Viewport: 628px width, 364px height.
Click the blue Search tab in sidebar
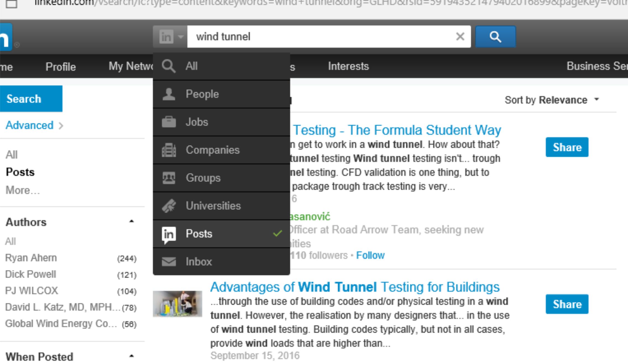point(31,99)
